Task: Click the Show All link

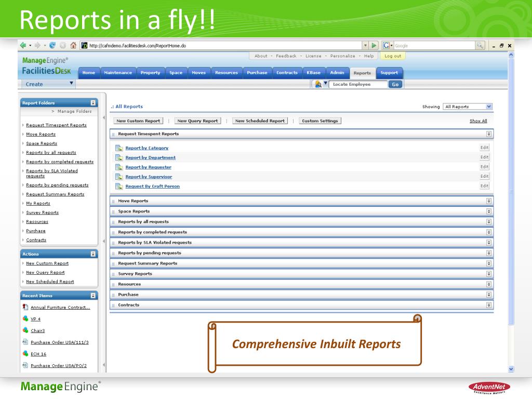Action: click(478, 121)
